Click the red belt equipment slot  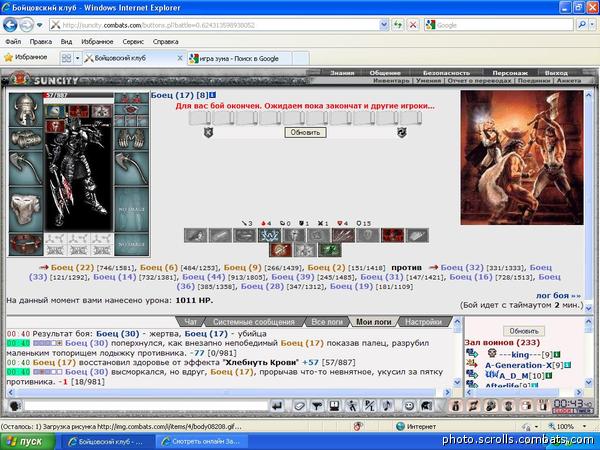tap(26, 244)
